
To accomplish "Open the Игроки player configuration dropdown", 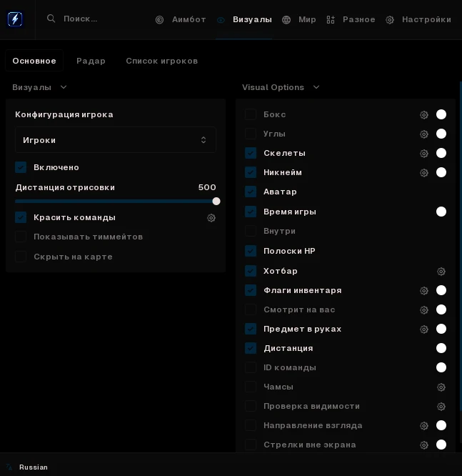I will tap(116, 140).
